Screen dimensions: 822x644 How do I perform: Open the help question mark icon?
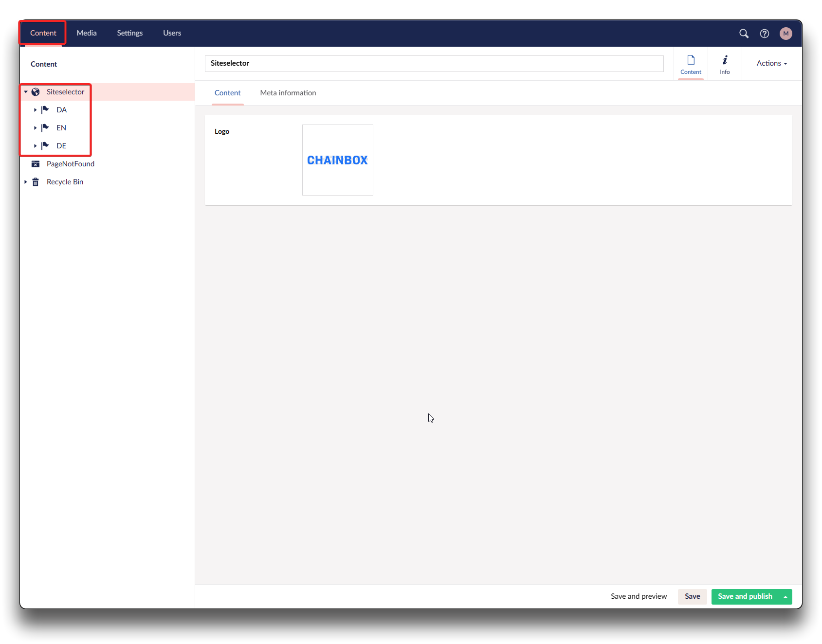[765, 33]
